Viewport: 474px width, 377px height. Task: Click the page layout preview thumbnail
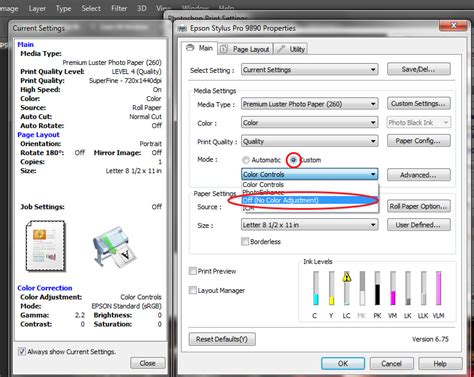tap(46, 246)
